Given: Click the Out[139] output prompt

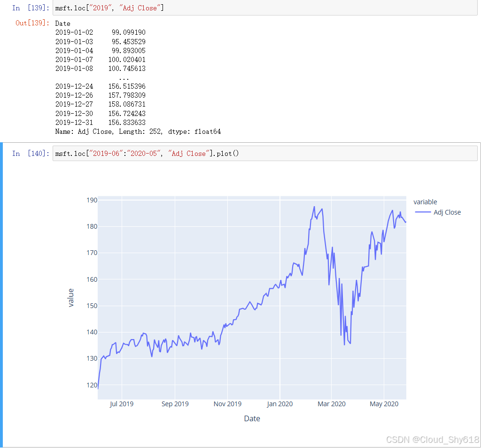Looking at the screenshot, I should [x=32, y=23].
